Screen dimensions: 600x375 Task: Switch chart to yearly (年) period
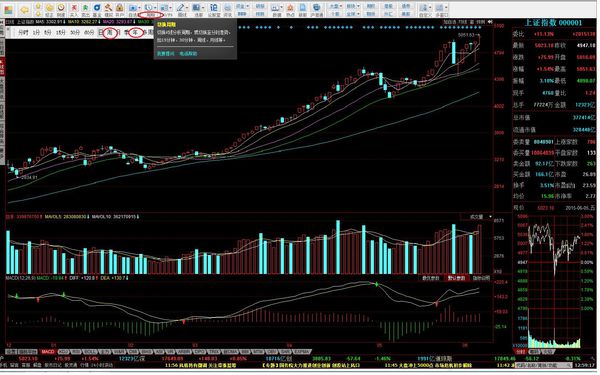point(135,33)
